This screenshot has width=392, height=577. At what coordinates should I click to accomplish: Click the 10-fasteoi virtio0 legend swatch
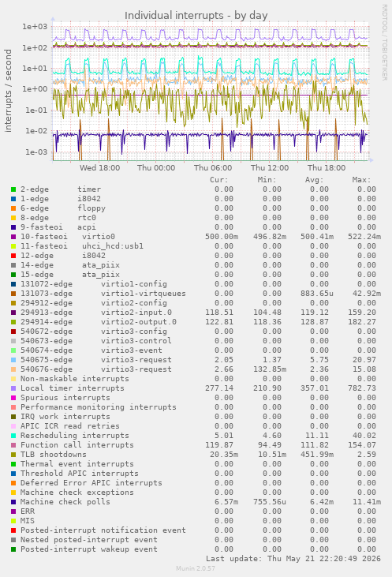[13, 237]
